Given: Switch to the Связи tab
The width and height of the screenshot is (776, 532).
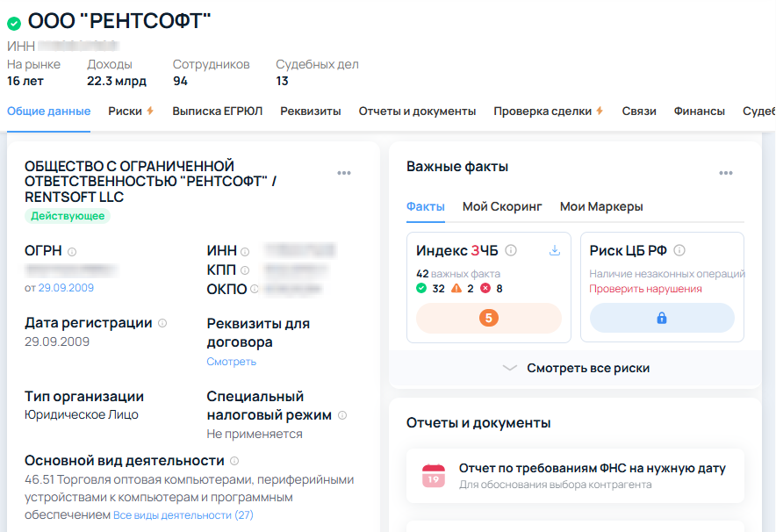Looking at the screenshot, I should [639, 111].
